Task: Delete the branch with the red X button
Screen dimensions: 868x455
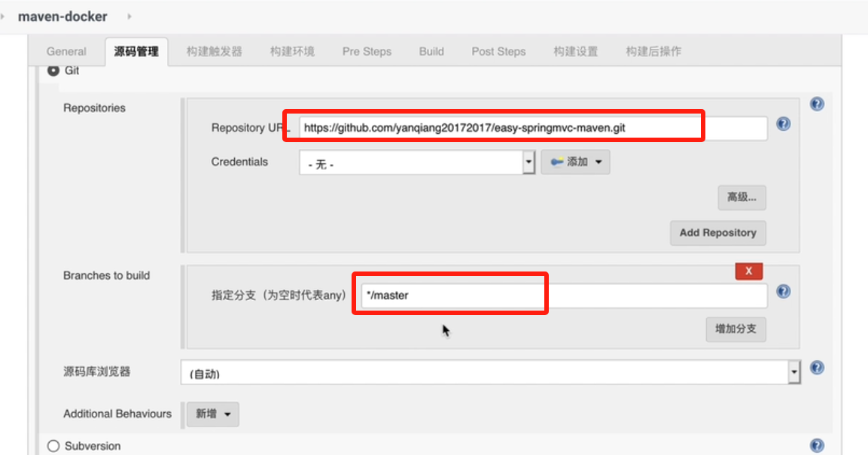Action: coord(748,271)
